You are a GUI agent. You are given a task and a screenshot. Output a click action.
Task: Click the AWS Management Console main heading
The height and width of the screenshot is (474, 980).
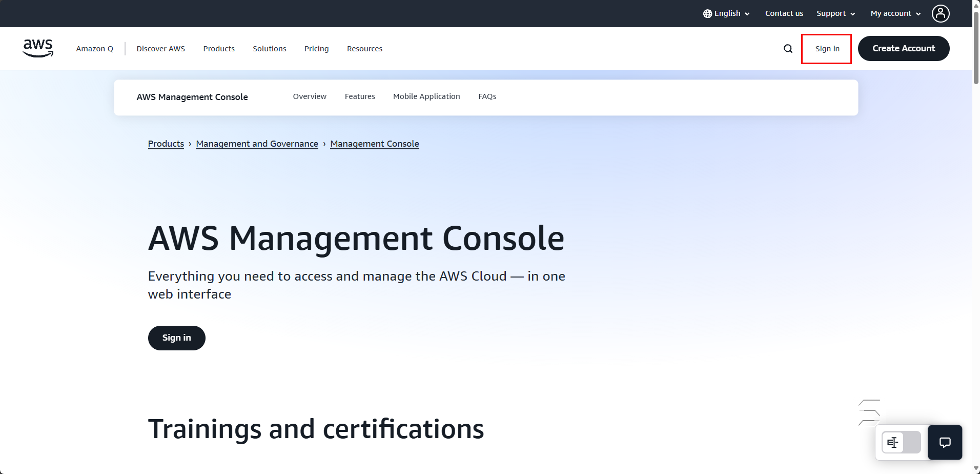356,239
